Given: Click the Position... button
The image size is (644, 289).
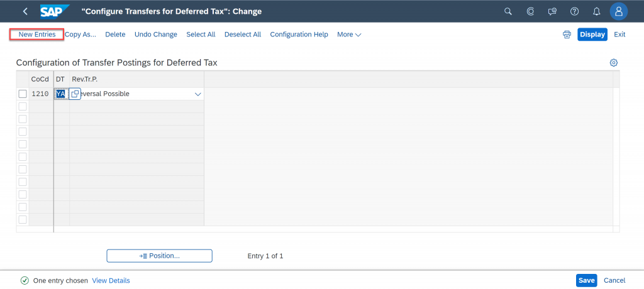Looking at the screenshot, I should 159,256.
